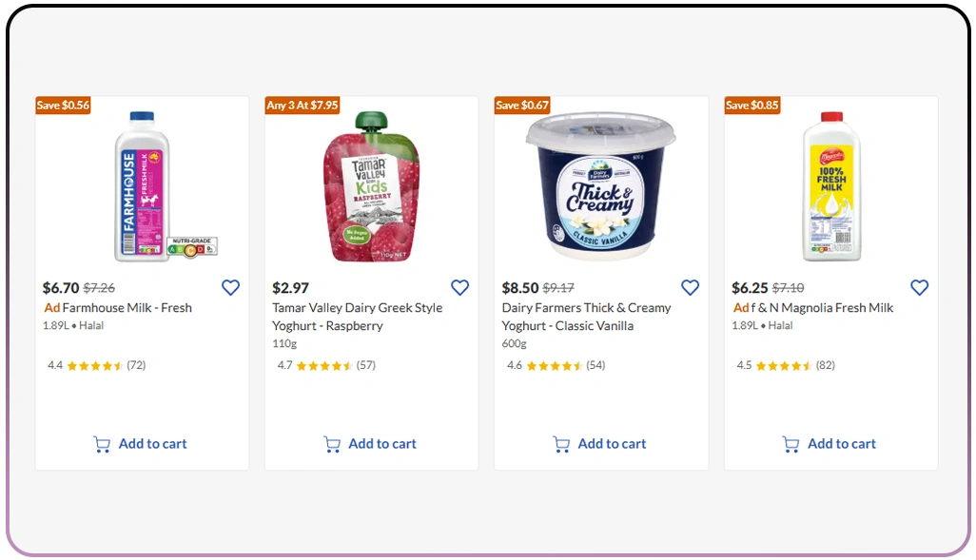
Task: Click the cart icon beside Farmhouse Add to cart
Action: [102, 443]
